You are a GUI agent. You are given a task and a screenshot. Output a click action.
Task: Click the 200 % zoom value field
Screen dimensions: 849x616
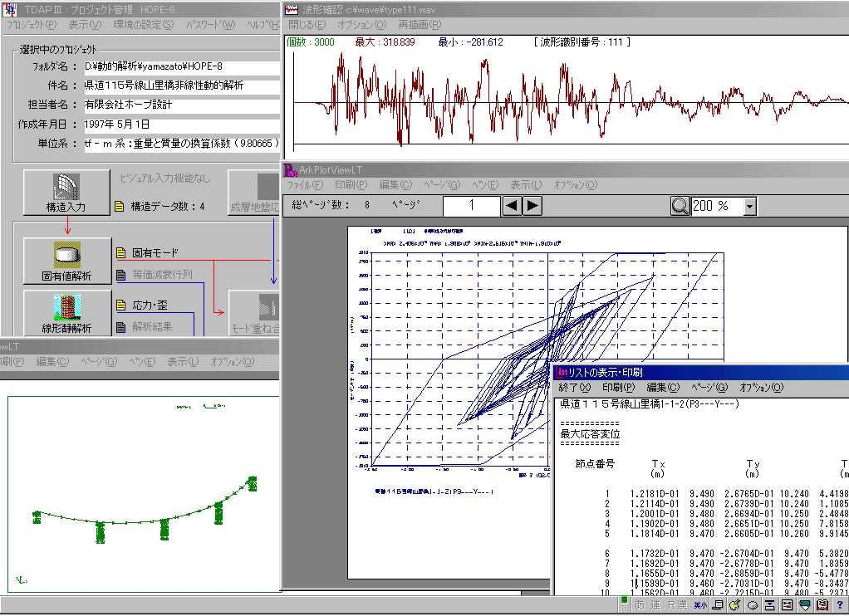(717, 206)
